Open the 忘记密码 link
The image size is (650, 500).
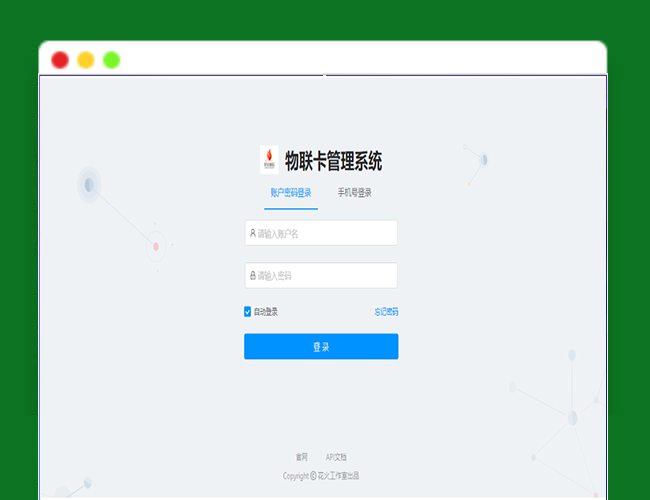click(386, 312)
